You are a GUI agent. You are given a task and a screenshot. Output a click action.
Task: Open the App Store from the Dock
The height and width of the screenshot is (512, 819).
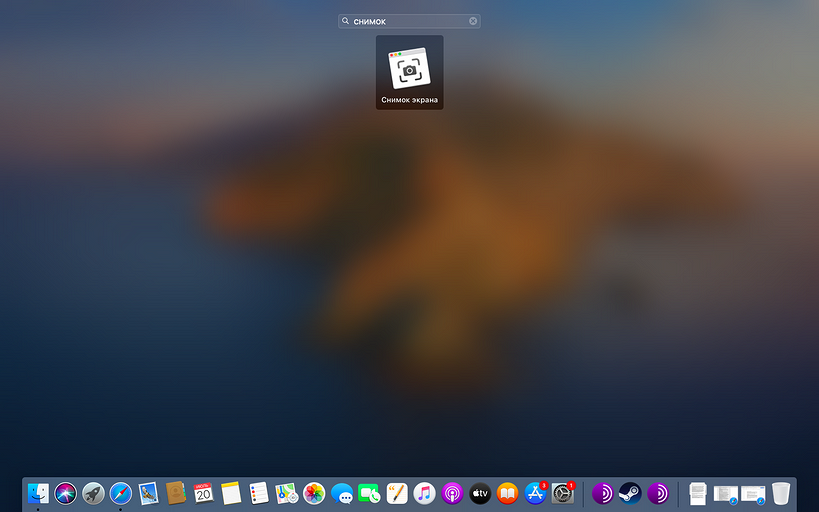535,493
